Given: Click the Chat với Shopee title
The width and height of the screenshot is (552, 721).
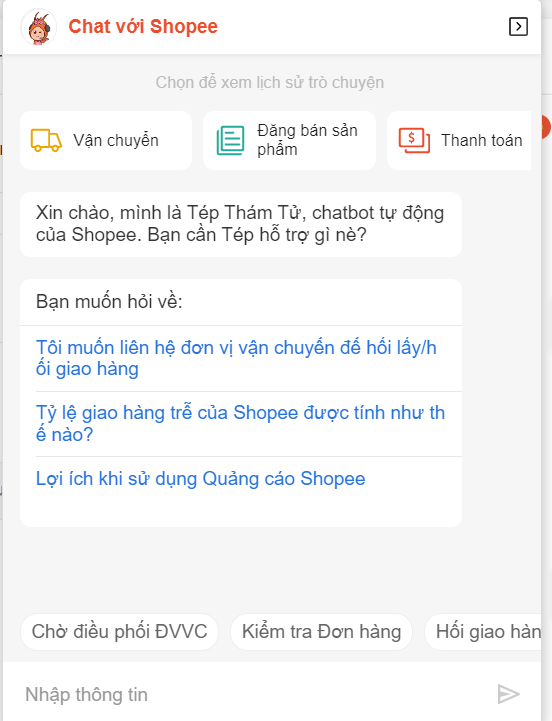Looking at the screenshot, I should 143,27.
